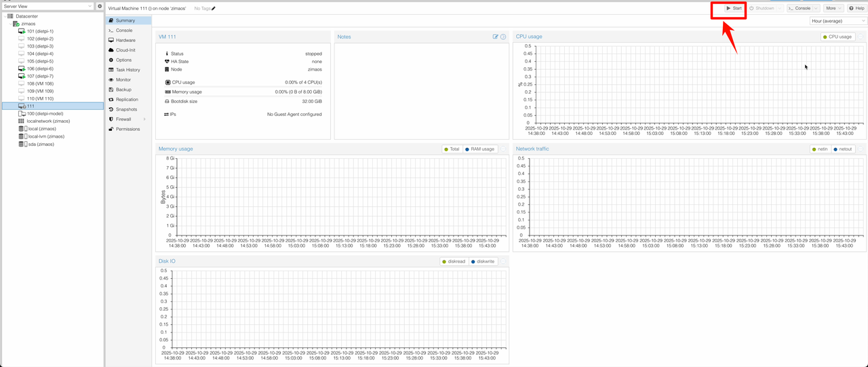
Task: Open the Hardware tab
Action: pyautogui.click(x=125, y=40)
